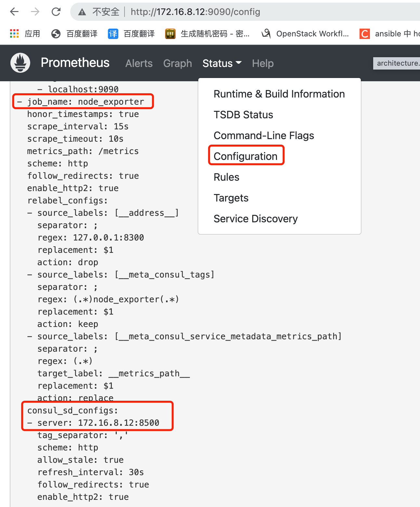Image resolution: width=420 pixels, height=507 pixels.
Task: Reload the page with refresh icon
Action: coord(56,12)
